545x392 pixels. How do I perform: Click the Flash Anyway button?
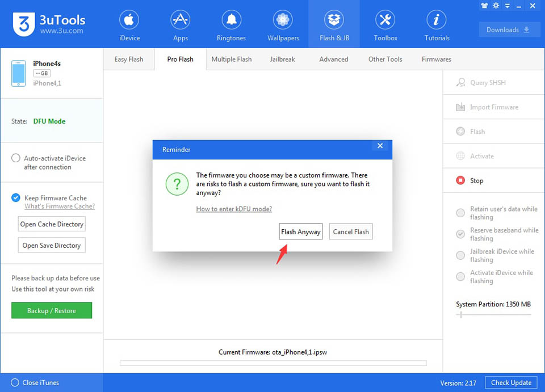[x=301, y=231]
